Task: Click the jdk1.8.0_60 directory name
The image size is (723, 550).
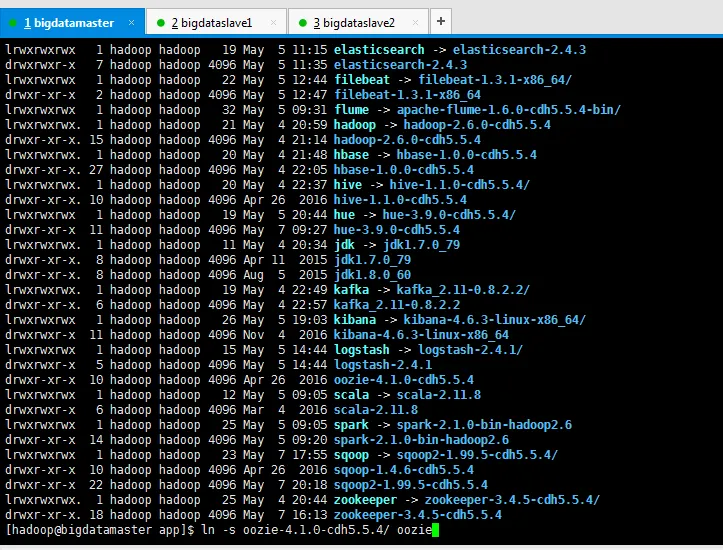Action: [372, 275]
